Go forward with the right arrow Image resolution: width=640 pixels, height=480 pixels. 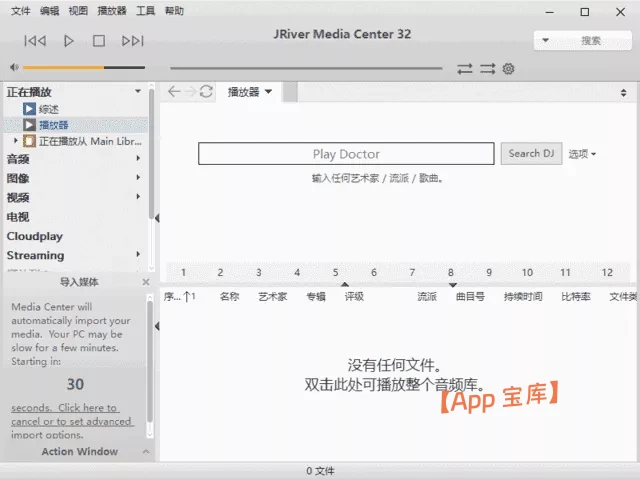click(190, 91)
